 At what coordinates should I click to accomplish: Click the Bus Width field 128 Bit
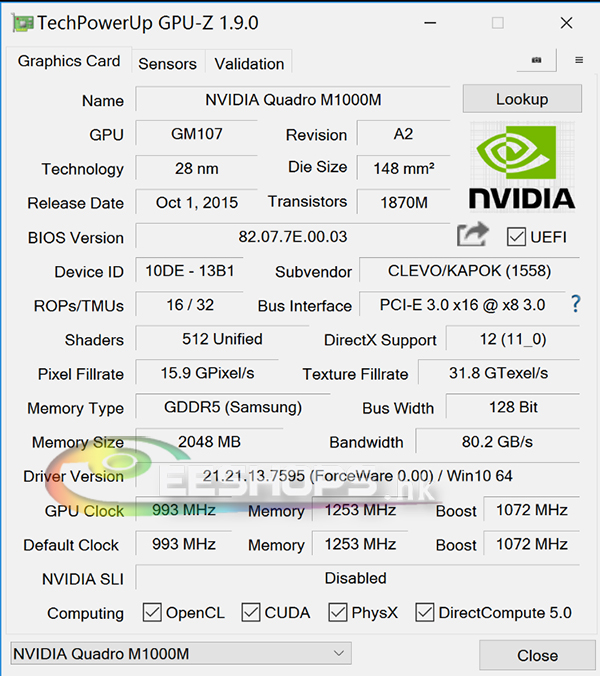point(513,407)
